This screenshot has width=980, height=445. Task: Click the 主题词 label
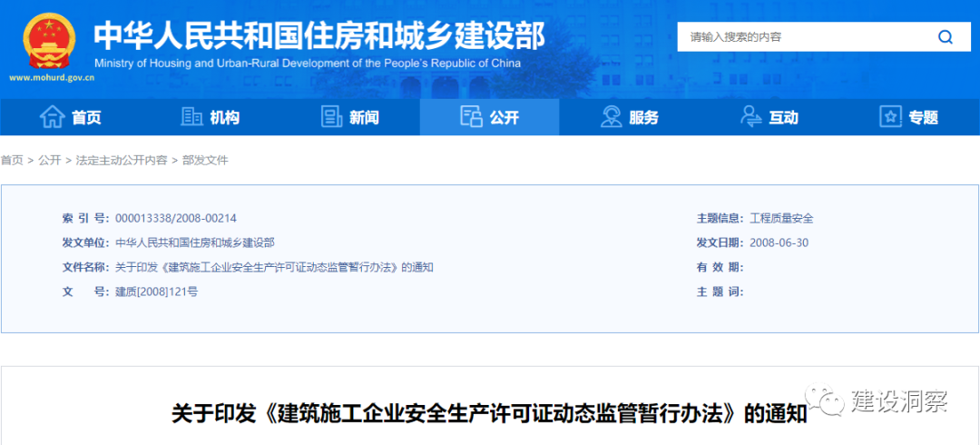(x=720, y=292)
